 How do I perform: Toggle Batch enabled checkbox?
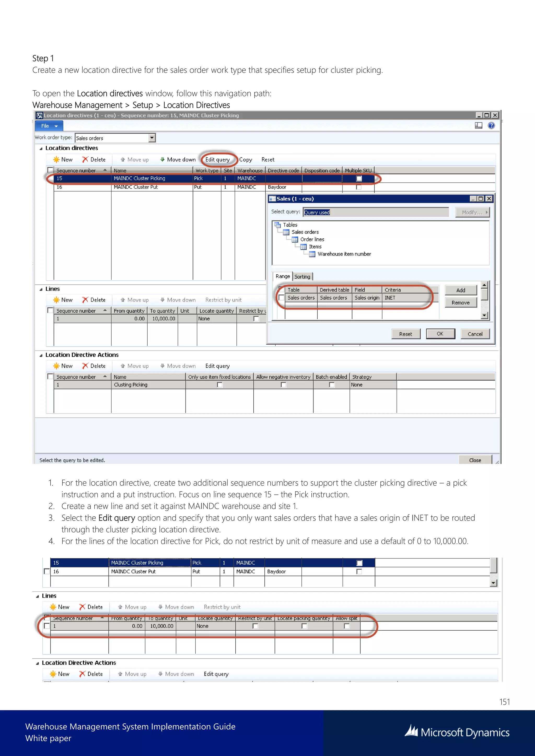click(332, 385)
